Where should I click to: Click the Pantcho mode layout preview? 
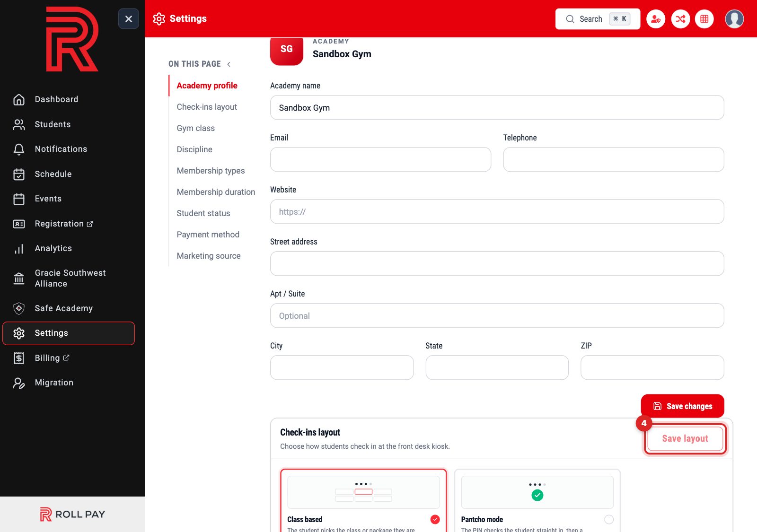tap(537, 492)
